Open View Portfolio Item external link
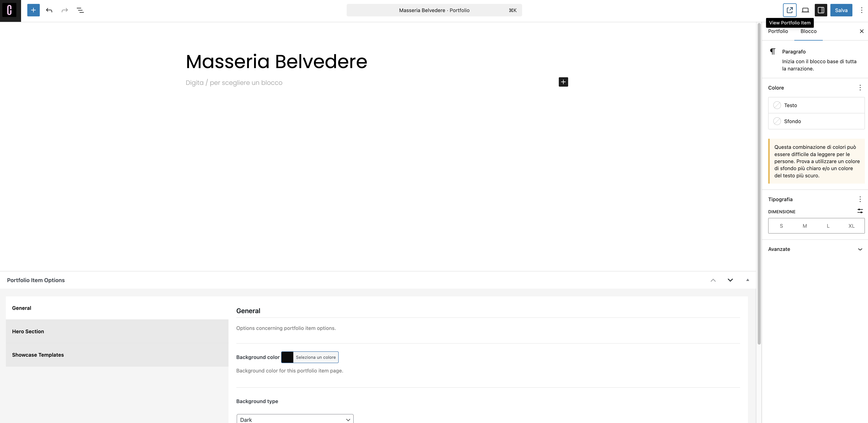The height and width of the screenshot is (423, 868). pyautogui.click(x=789, y=10)
